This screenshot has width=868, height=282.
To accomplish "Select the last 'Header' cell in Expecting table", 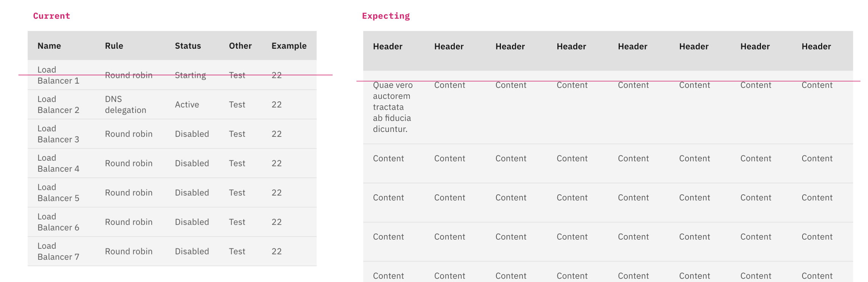I will pos(816,46).
